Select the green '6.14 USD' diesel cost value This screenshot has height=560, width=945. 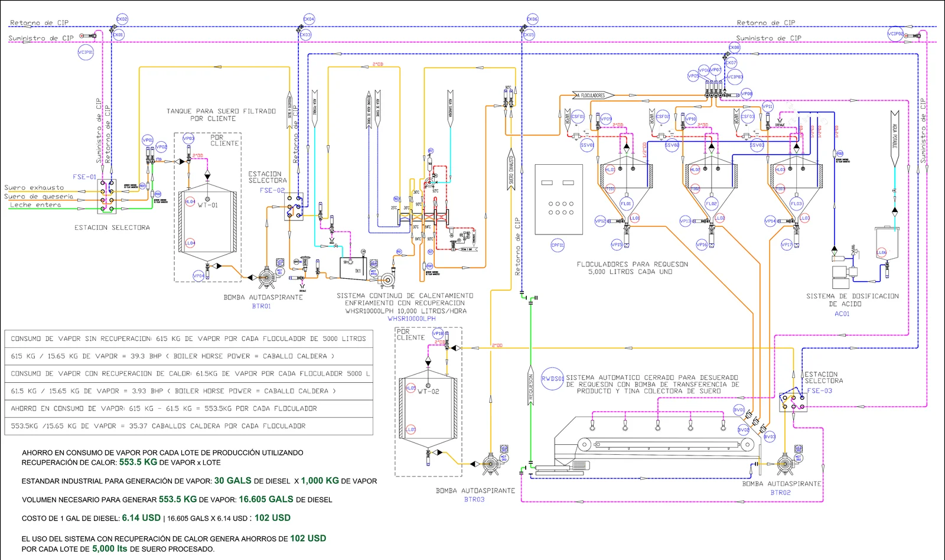click(141, 518)
